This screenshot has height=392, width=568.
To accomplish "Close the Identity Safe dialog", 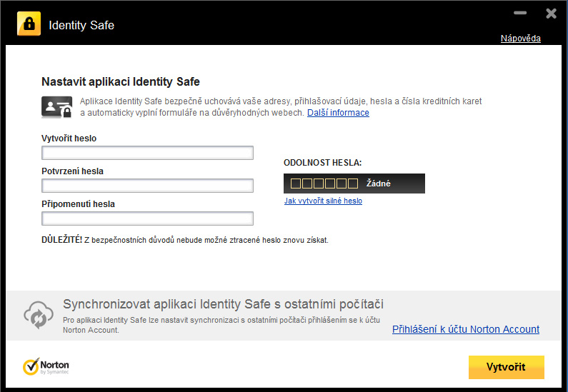I will tap(551, 13).
